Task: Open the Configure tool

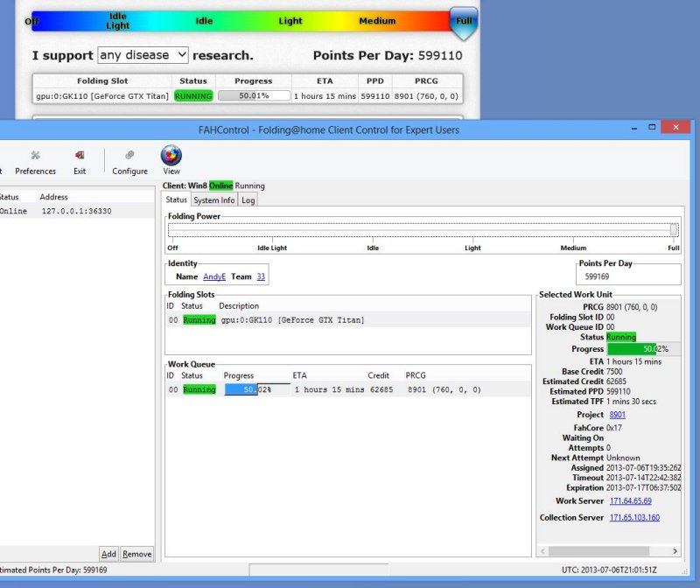Action: click(x=129, y=162)
